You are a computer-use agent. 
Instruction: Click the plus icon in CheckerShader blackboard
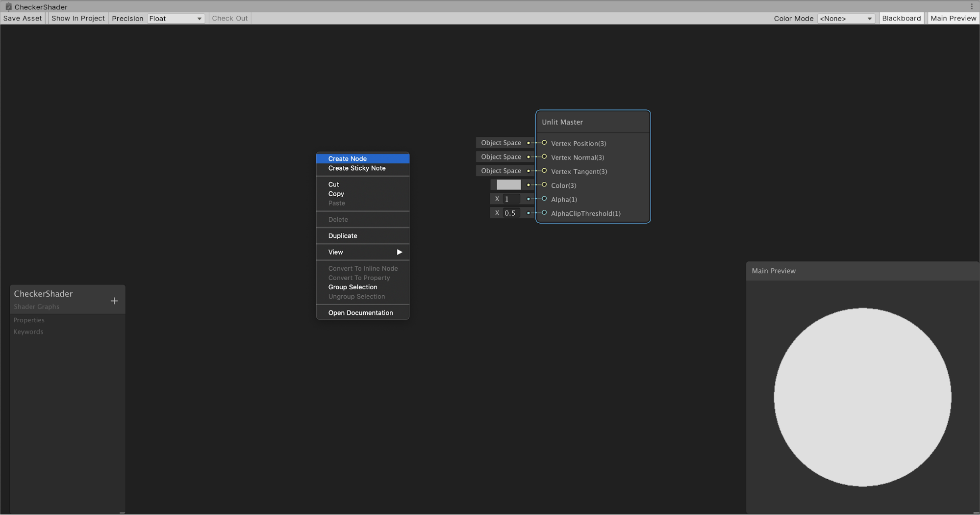(x=114, y=301)
